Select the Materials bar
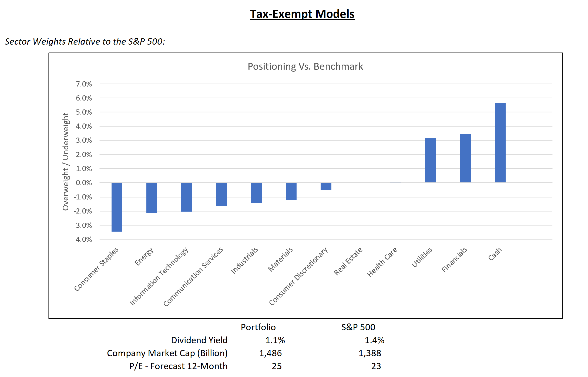 point(291,191)
